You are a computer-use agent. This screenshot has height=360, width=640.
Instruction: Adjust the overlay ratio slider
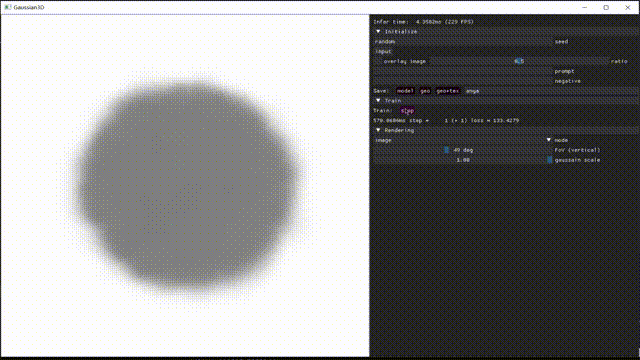(519, 61)
